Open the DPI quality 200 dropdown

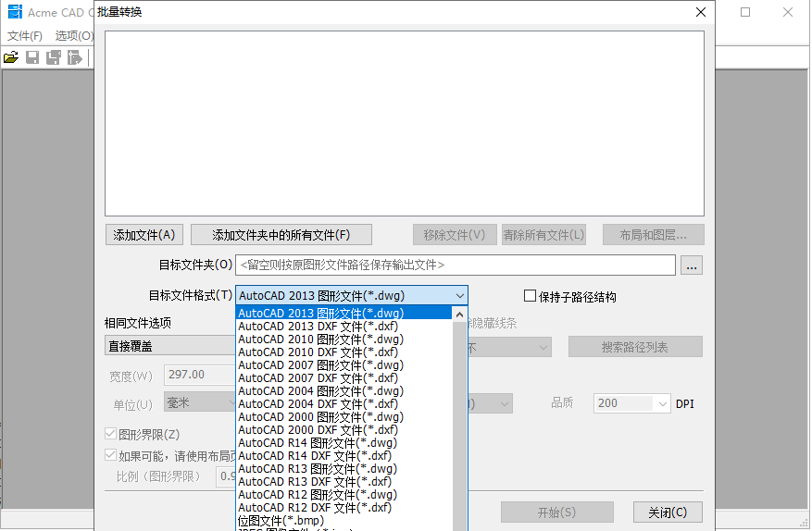(662, 403)
